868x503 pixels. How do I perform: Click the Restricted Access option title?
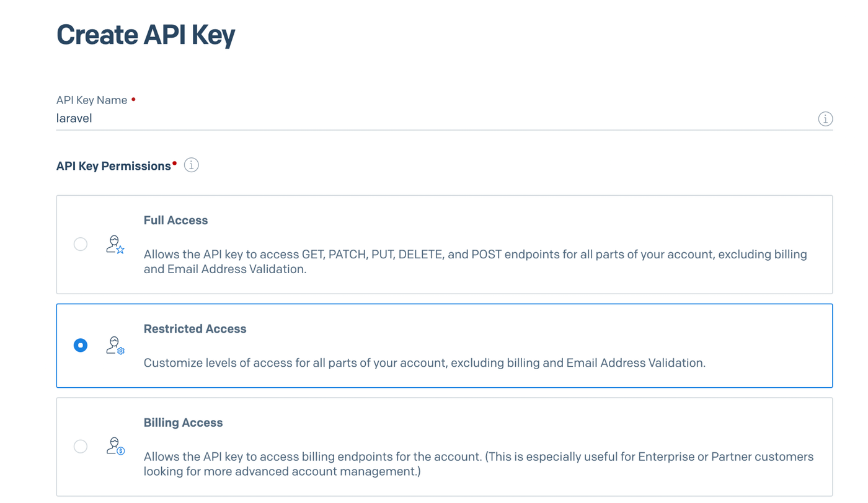pyautogui.click(x=195, y=329)
